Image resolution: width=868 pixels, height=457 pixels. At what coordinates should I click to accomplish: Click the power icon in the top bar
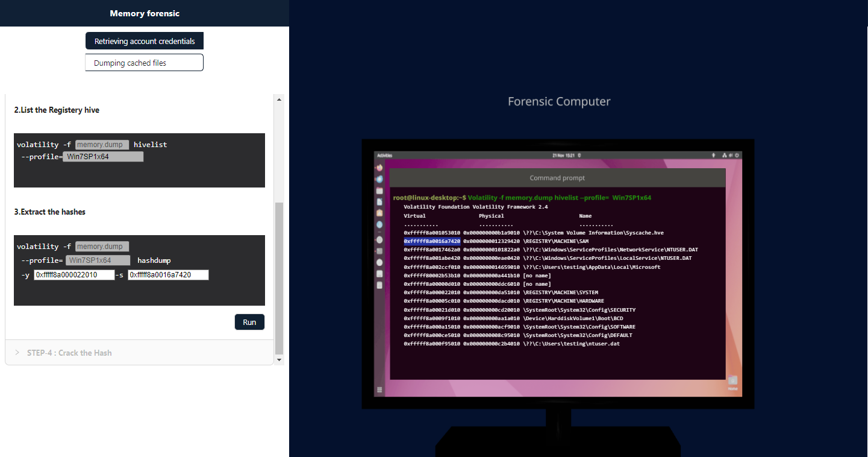737,156
